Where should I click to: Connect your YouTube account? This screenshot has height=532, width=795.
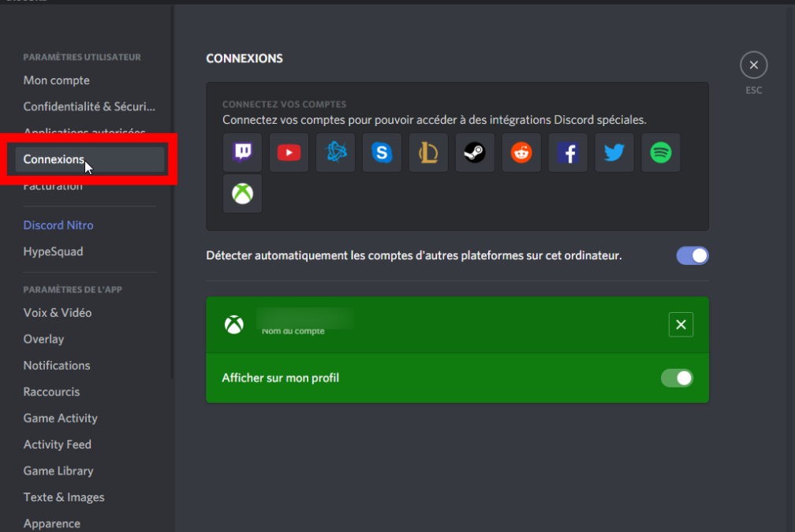click(289, 153)
